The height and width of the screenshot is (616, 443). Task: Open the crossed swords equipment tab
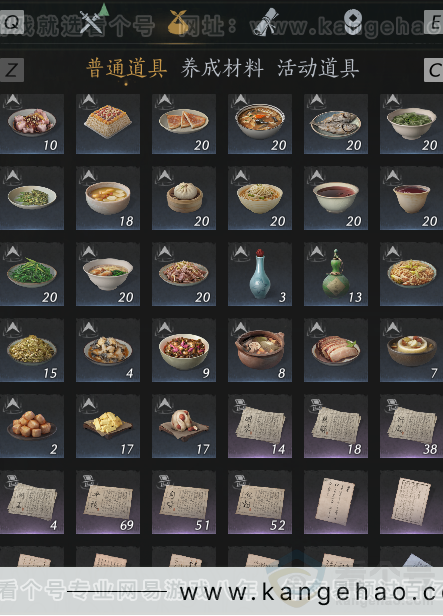(92, 21)
